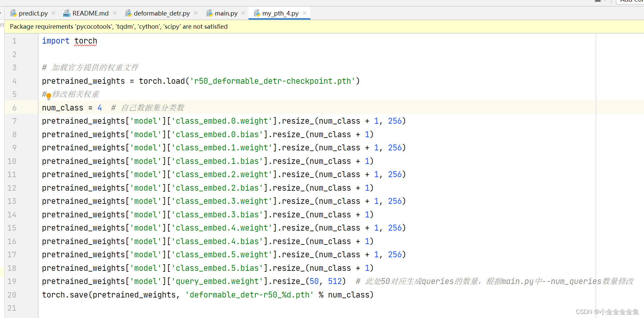Click the value 4 assigned to num_class

(100, 108)
